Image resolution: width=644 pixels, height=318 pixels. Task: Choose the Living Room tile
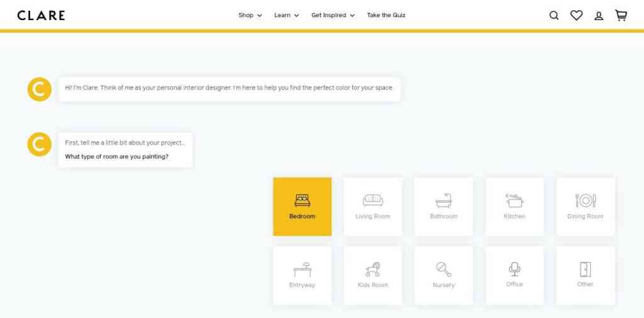[x=373, y=207]
